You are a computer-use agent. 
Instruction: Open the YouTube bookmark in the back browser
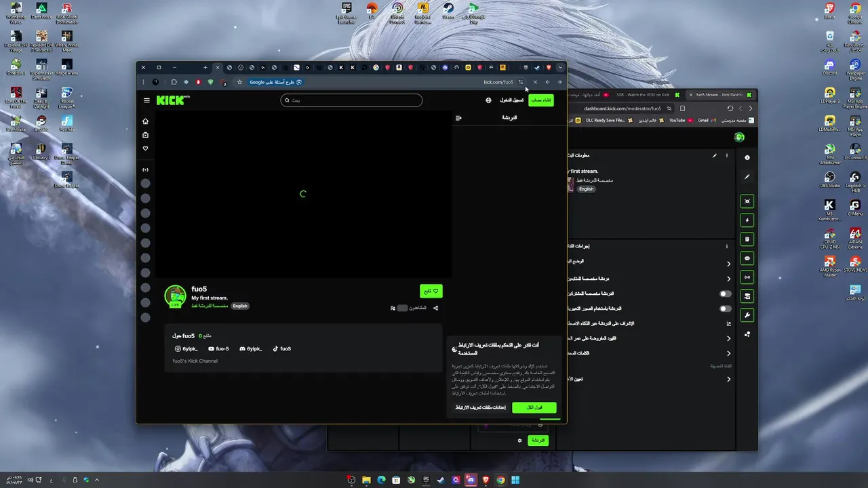(680, 120)
